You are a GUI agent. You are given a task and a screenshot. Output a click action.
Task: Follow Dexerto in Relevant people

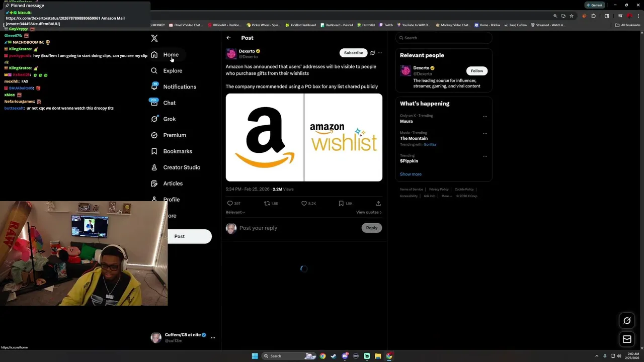tap(476, 71)
